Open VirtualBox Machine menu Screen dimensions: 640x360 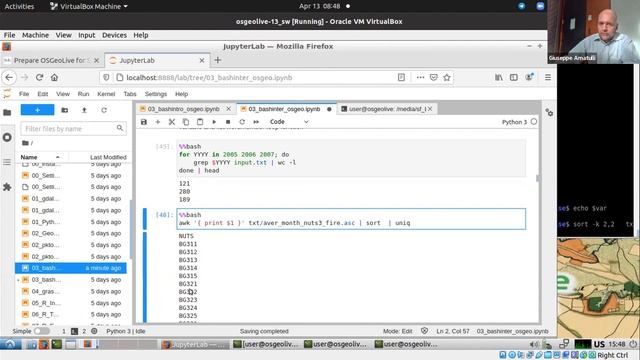(36, 35)
